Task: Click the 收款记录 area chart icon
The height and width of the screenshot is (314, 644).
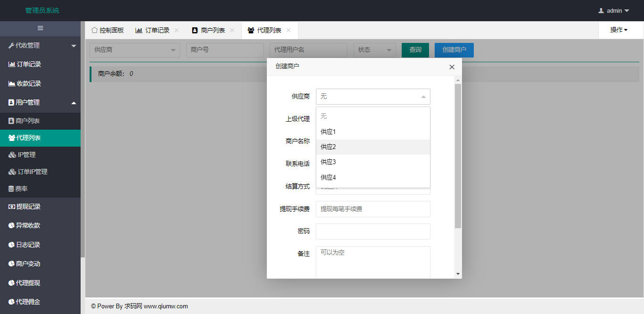Action: coord(12,83)
